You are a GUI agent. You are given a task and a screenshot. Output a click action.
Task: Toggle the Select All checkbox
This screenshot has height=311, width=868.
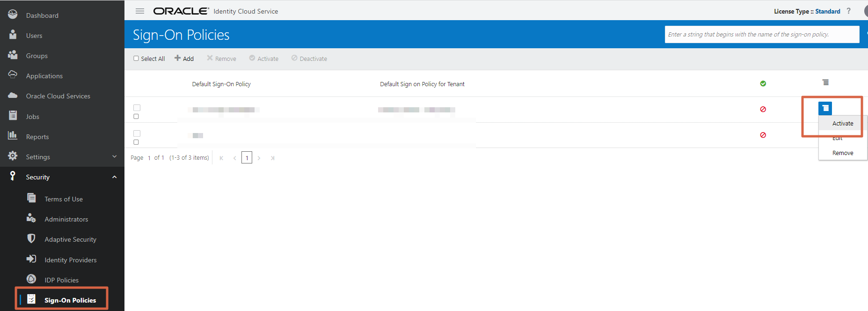[x=136, y=59]
